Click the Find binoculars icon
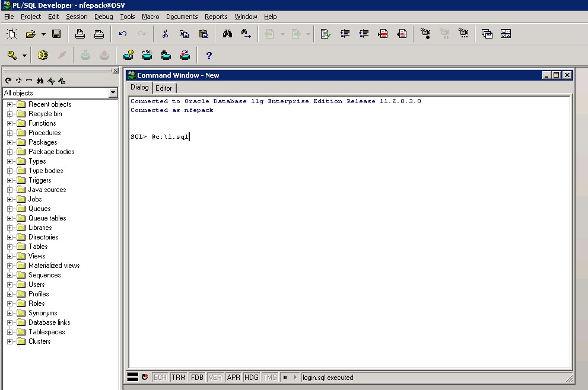Image resolution: width=588 pixels, height=390 pixels. (x=227, y=34)
